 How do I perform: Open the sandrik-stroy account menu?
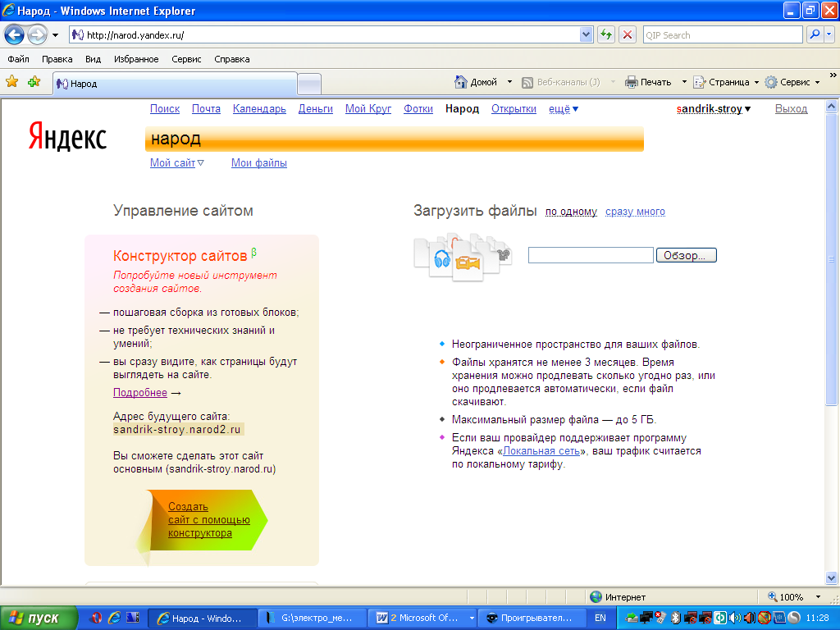point(714,109)
